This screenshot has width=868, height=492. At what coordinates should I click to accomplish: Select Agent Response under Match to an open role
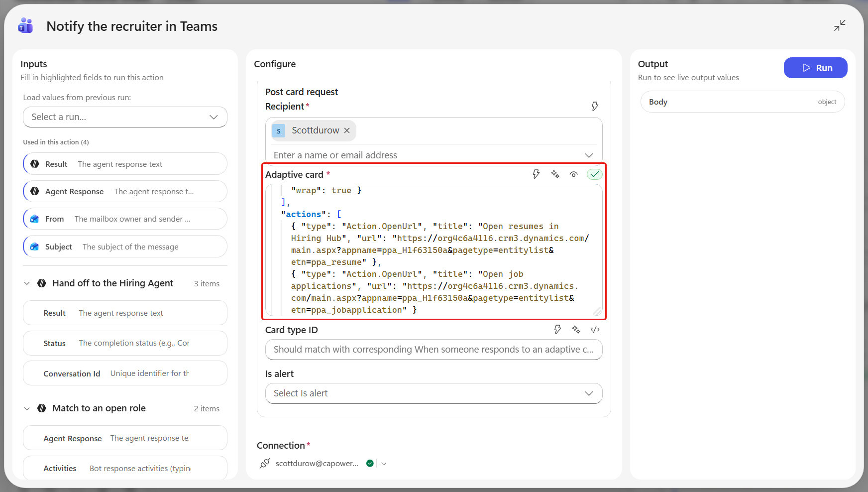coord(125,438)
